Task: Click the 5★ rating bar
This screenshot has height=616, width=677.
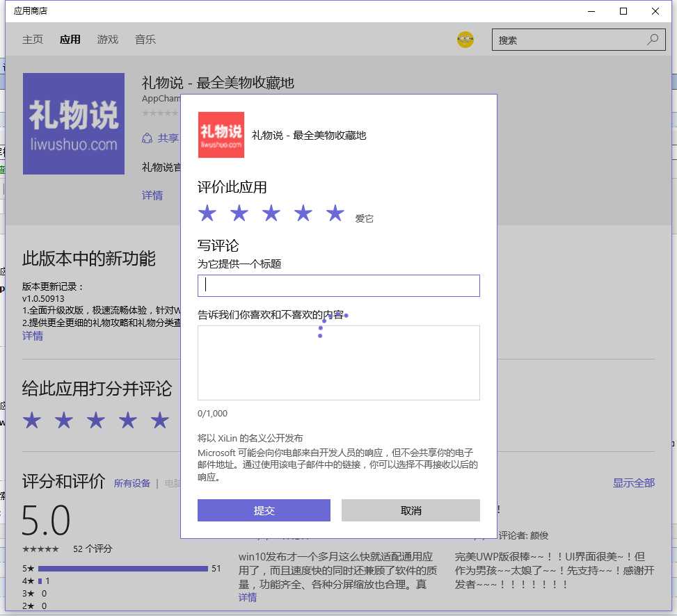Action: [x=123, y=569]
